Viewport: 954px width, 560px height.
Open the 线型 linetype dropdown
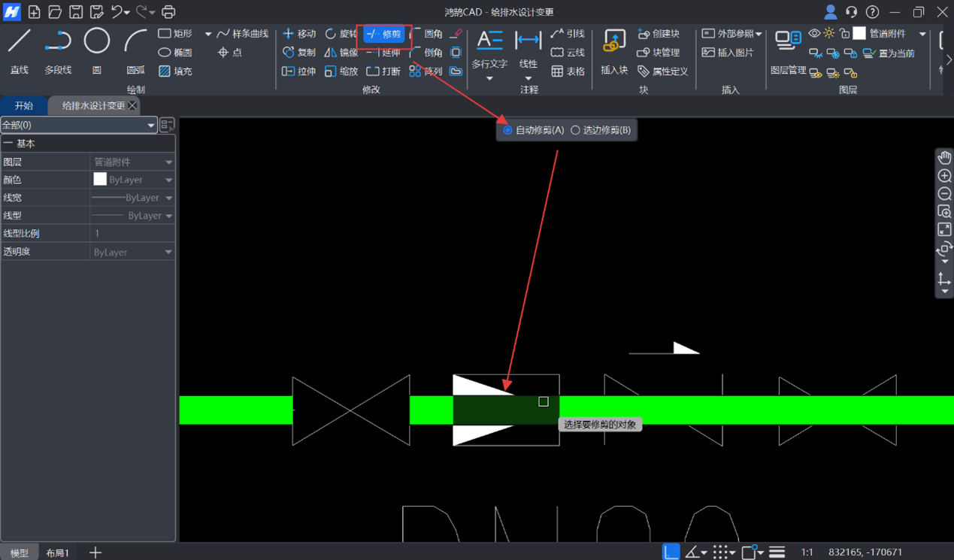[x=168, y=216]
